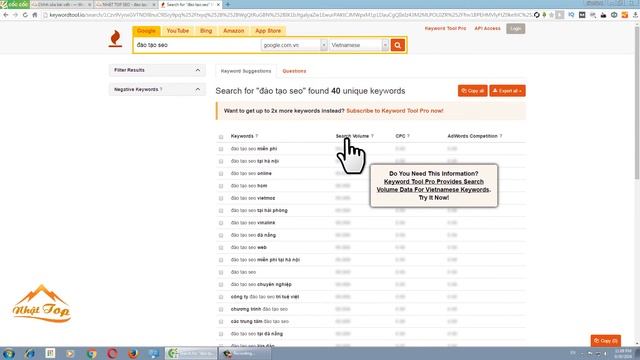Launch Internet Explorer from the taskbar
The height and width of the screenshot is (360, 640).
pos(29,353)
